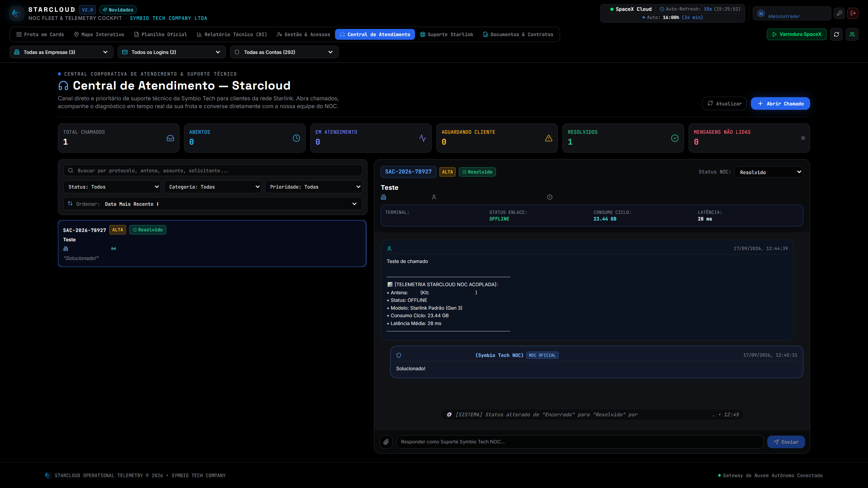Open the Status: Todos filter dropdown
The width and height of the screenshot is (868, 488).
112,187
